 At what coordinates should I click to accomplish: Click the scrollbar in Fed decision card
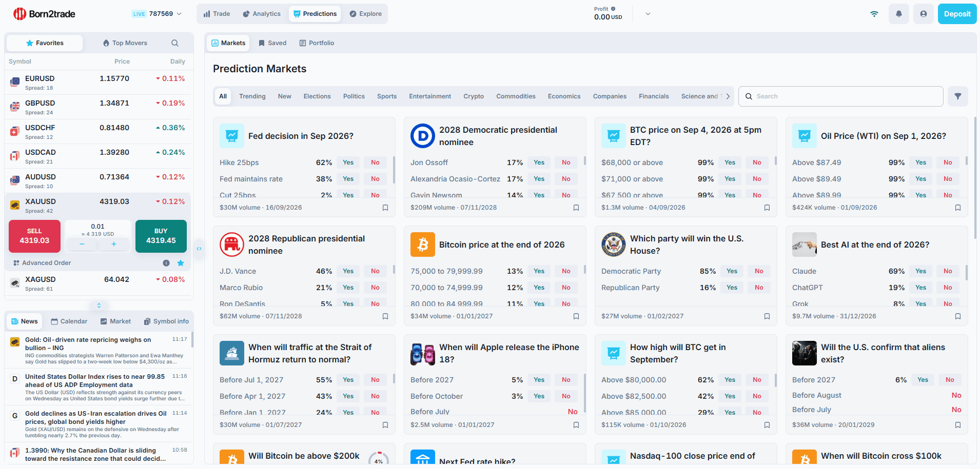tap(394, 170)
